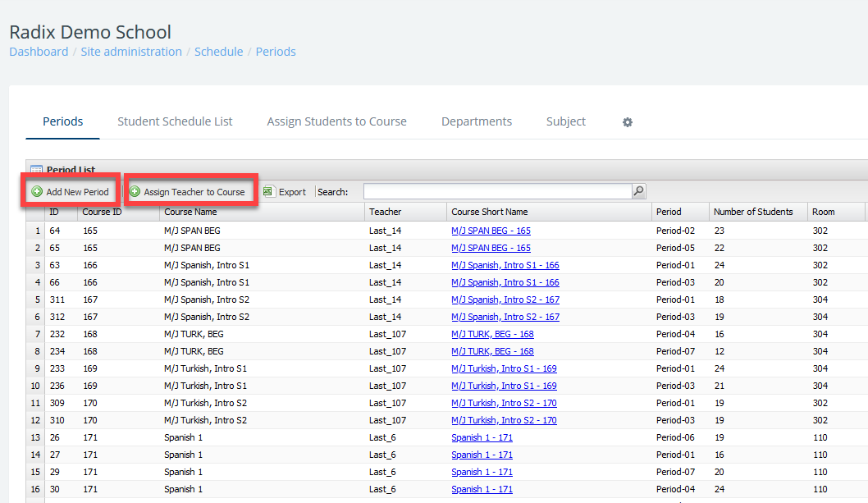Viewport: 868px width, 503px height.
Task: Sort by Course Name column header
Action: pos(190,212)
